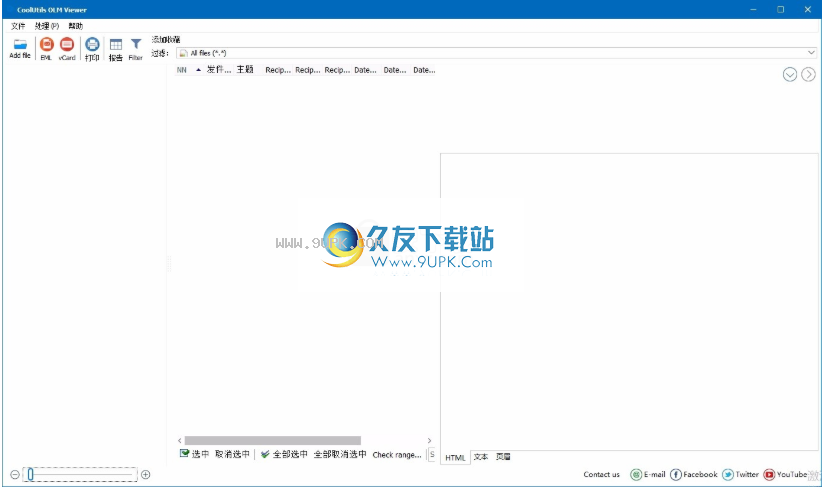Switch to the 文本 tab
Screen dimensions: 823x491
[x=481, y=457]
